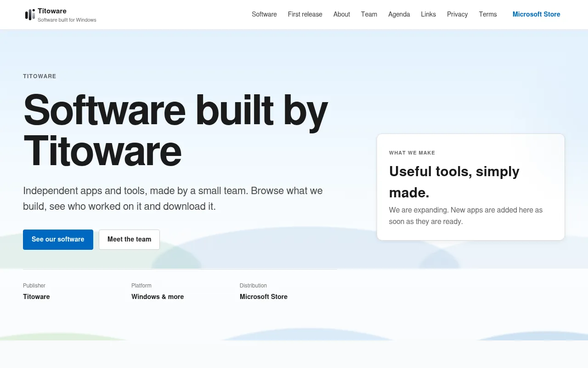The height and width of the screenshot is (368, 588).
Task: Go to First release section
Action: pyautogui.click(x=305, y=14)
